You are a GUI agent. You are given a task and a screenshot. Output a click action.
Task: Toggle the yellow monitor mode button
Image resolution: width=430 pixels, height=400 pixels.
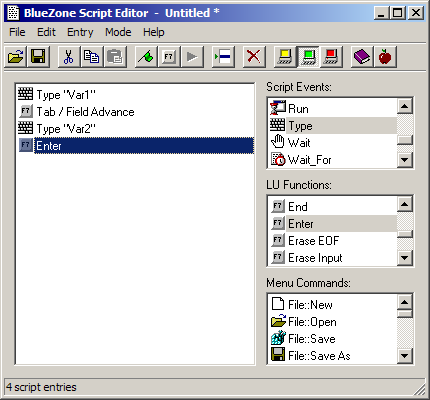(x=285, y=57)
